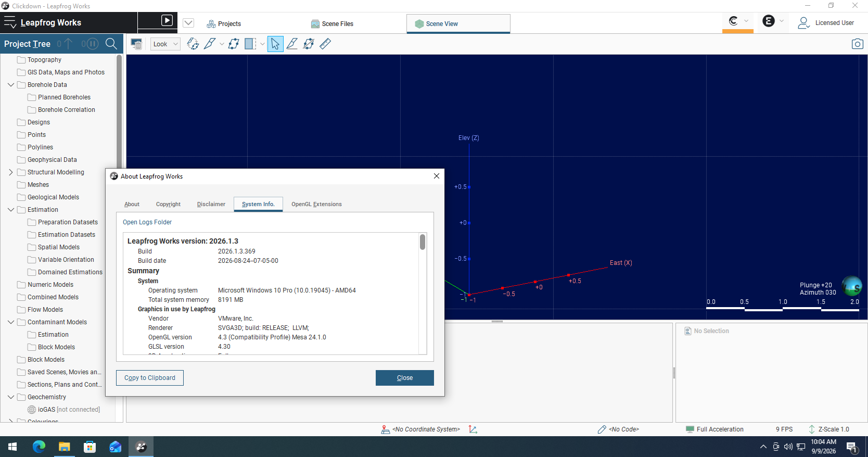Open Microsoft Store from taskbar
The width and height of the screenshot is (868, 457).
click(90, 447)
